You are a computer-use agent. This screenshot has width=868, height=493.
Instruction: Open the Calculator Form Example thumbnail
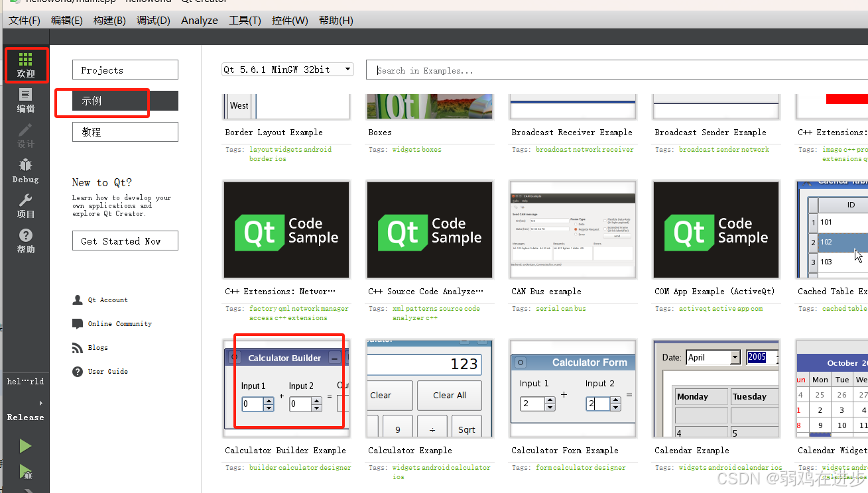pyautogui.click(x=573, y=388)
